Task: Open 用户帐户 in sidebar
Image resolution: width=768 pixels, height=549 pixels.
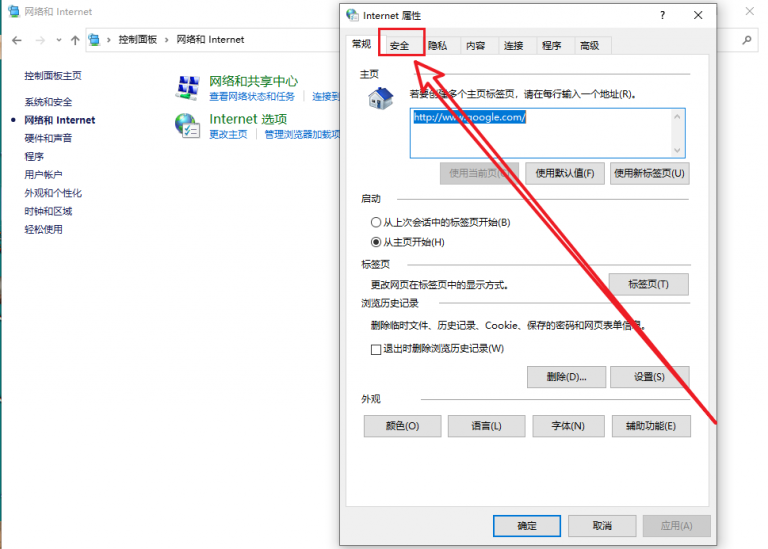Action: [43, 174]
